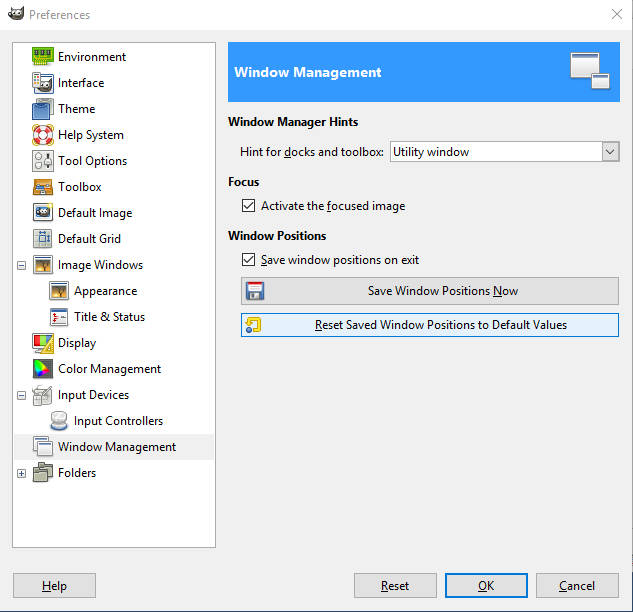The image size is (633, 612).
Task: Click the Toolbox icon
Action: (x=42, y=187)
